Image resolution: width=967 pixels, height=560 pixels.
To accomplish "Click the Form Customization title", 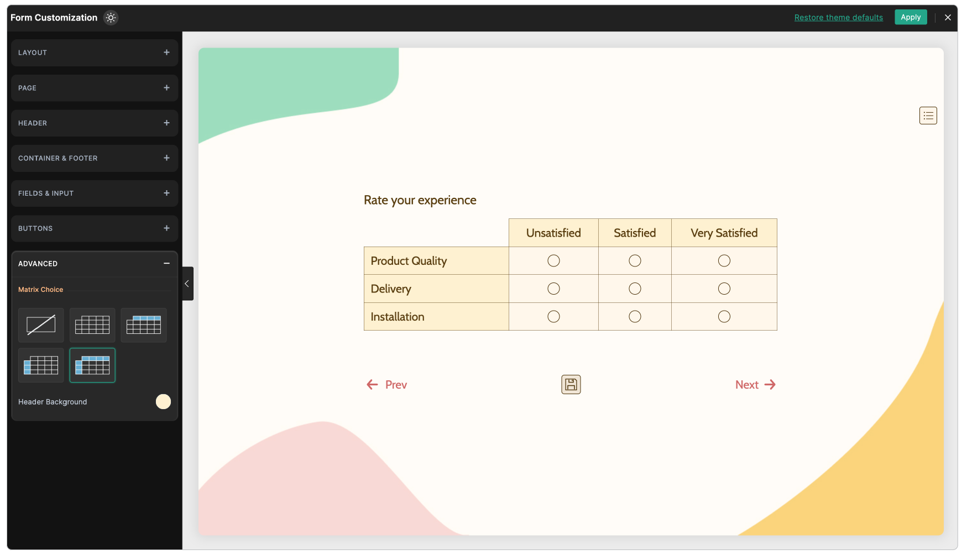I will point(54,18).
